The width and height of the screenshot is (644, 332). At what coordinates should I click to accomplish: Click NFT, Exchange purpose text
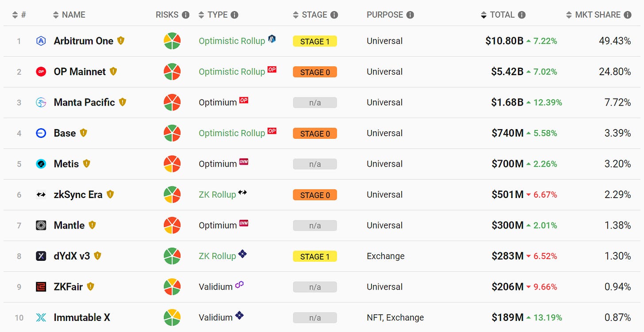point(395,317)
